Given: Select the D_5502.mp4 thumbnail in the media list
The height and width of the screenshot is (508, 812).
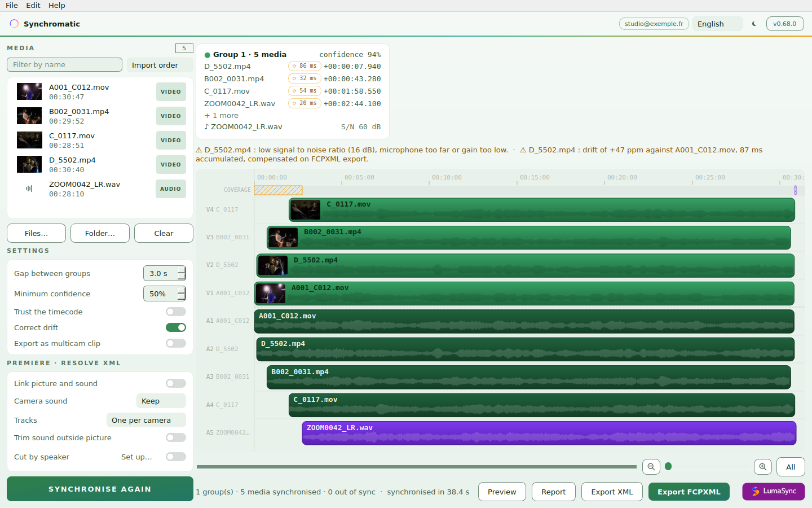Looking at the screenshot, I should pyautogui.click(x=29, y=164).
